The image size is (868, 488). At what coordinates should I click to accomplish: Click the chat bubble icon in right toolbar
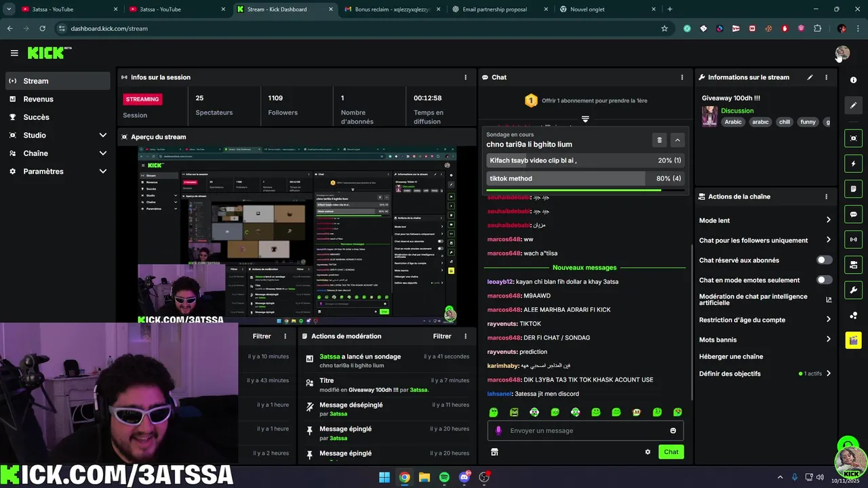[853, 214]
